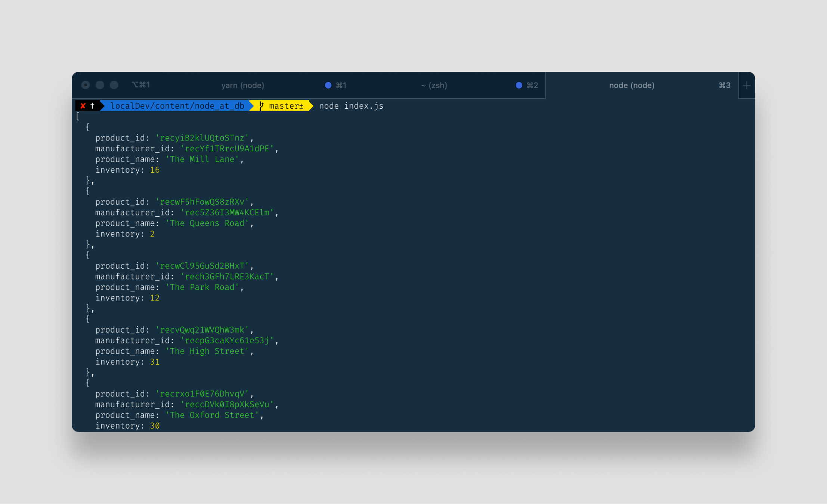Click the red X error status in prompt
The image size is (827, 504).
(83, 106)
